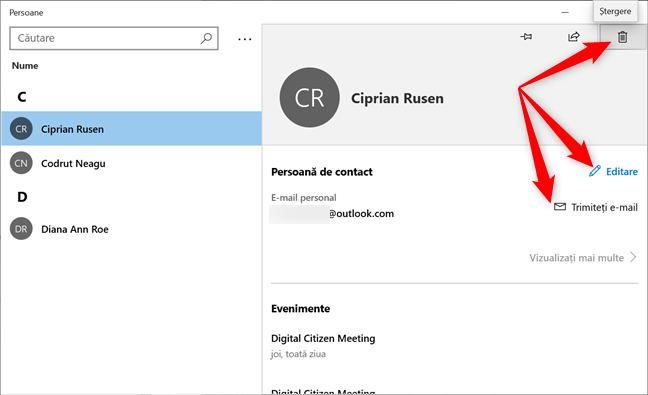Click the large CR profile avatar
Screen dimensions: 648x395
point(310,98)
